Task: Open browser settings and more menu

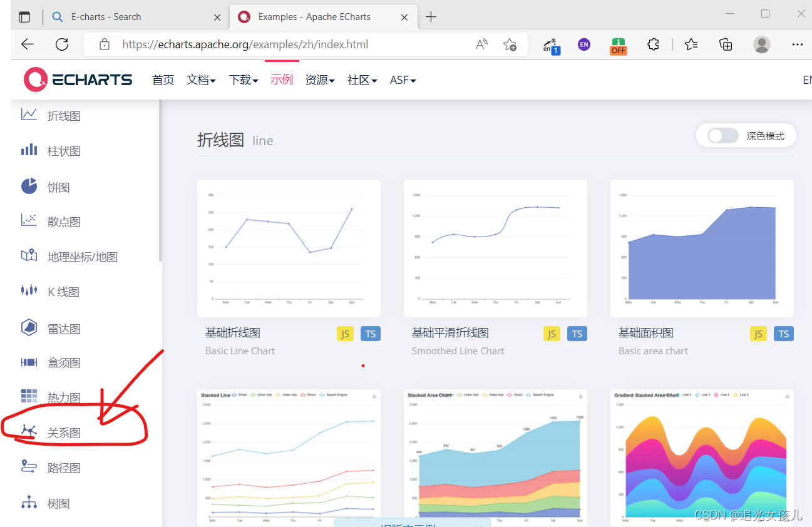Action: (x=797, y=44)
